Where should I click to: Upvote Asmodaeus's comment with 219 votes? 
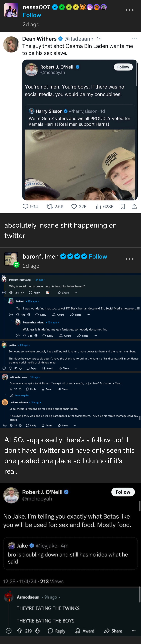(x=20, y=631)
